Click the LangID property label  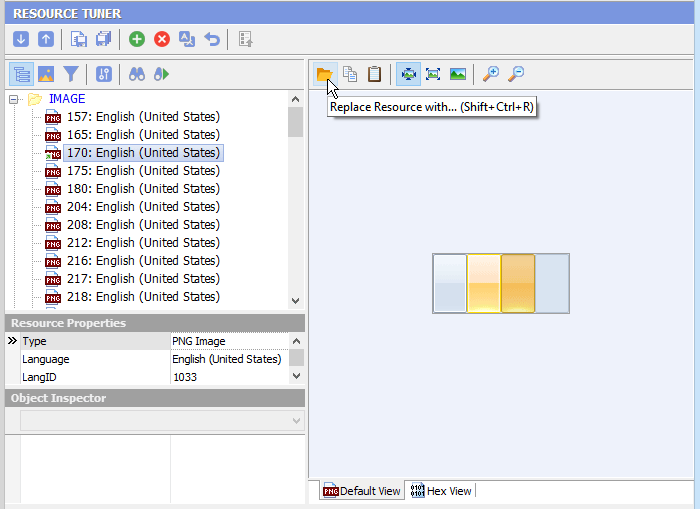[x=39, y=377]
